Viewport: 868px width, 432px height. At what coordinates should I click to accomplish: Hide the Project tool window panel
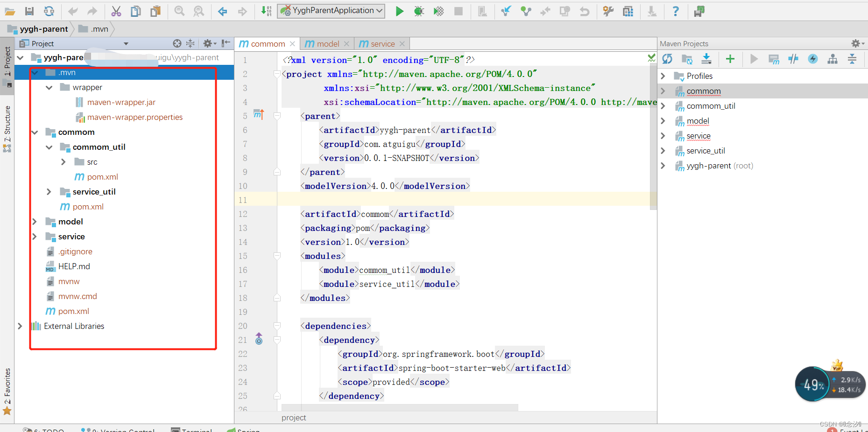[226, 43]
